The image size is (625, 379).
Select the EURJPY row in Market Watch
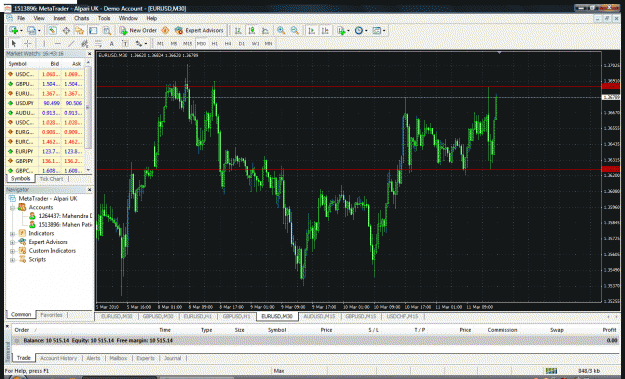point(45,151)
